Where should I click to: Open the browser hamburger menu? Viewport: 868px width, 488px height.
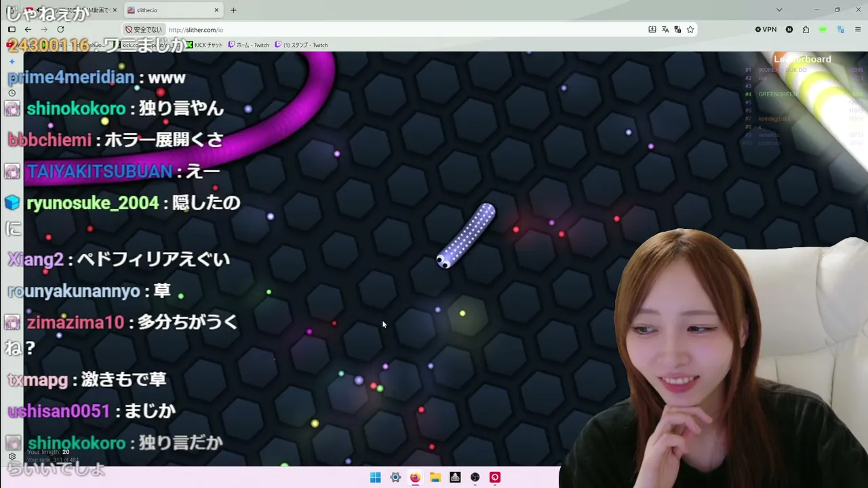tap(858, 29)
